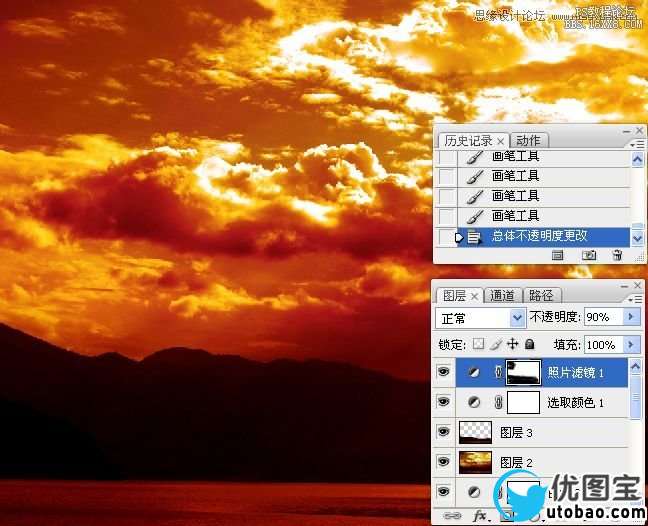Screen dimensions: 648x526
Task: Create new document from current history state
Action: click(x=557, y=255)
